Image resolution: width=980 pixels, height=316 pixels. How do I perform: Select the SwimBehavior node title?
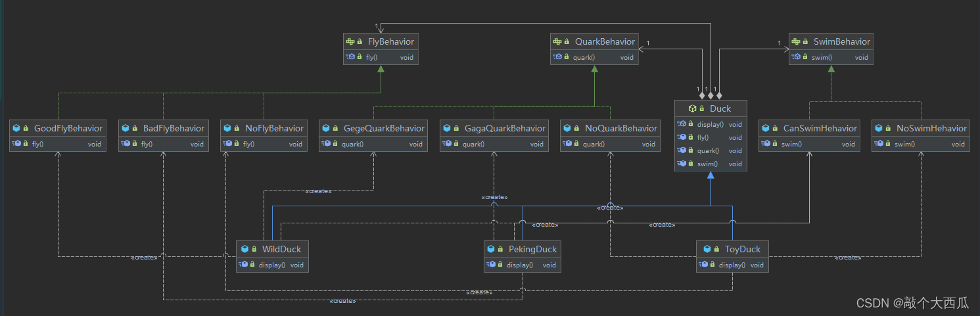click(x=841, y=41)
